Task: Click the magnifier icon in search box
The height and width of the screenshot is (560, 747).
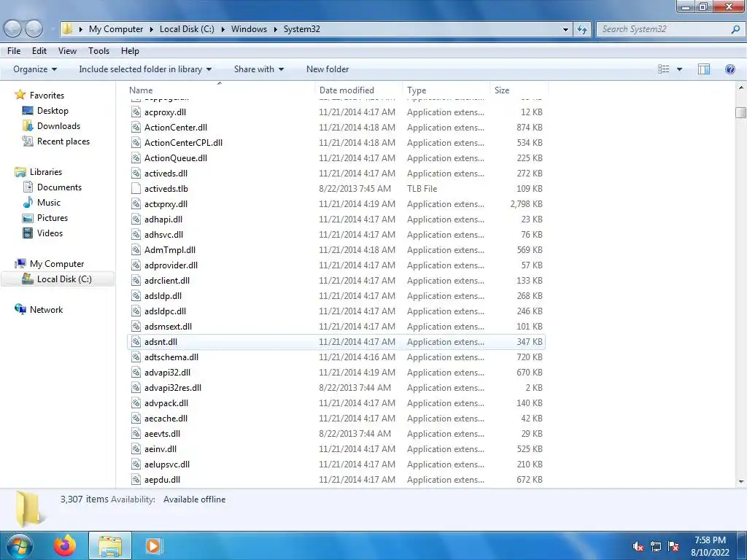Action: point(735,29)
